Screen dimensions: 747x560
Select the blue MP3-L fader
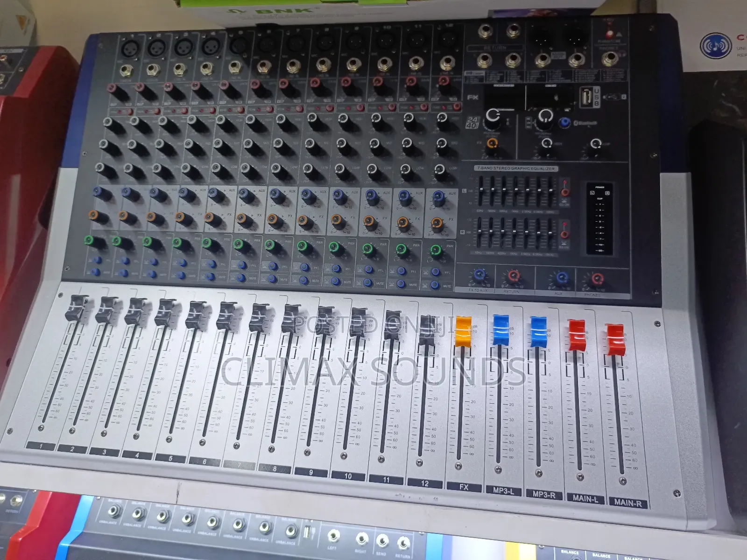coord(500,329)
